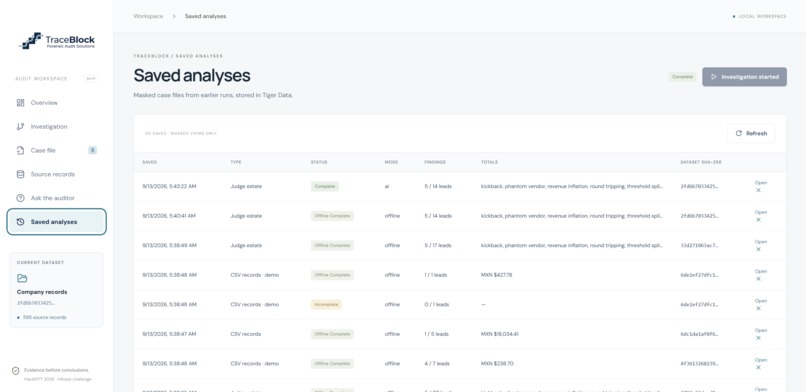Screen dimensions: 806x392
Task: Open Investigation in sidebar
Action: pos(57,126)
